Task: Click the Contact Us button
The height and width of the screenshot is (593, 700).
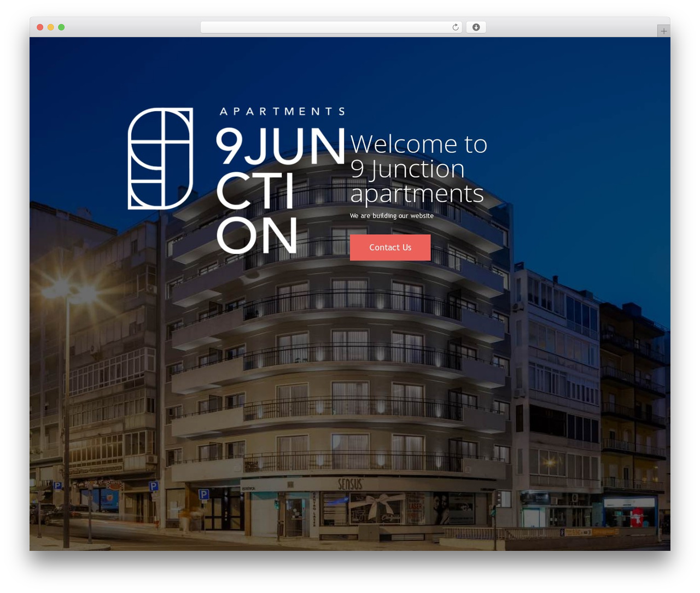Action: [x=390, y=247]
